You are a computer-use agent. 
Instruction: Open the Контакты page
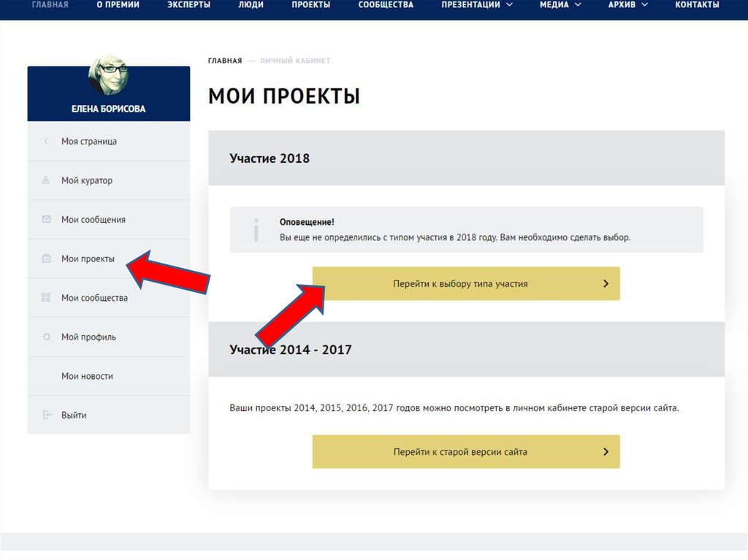(x=697, y=5)
